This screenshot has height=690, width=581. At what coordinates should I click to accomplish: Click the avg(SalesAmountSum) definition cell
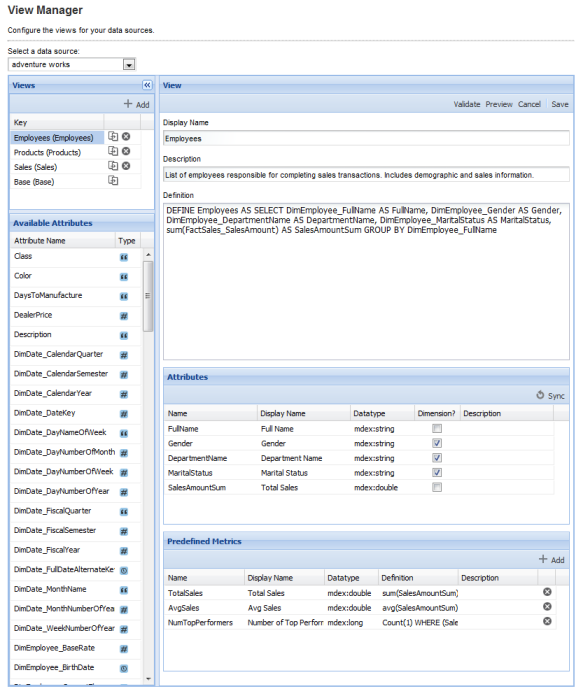[419, 608]
